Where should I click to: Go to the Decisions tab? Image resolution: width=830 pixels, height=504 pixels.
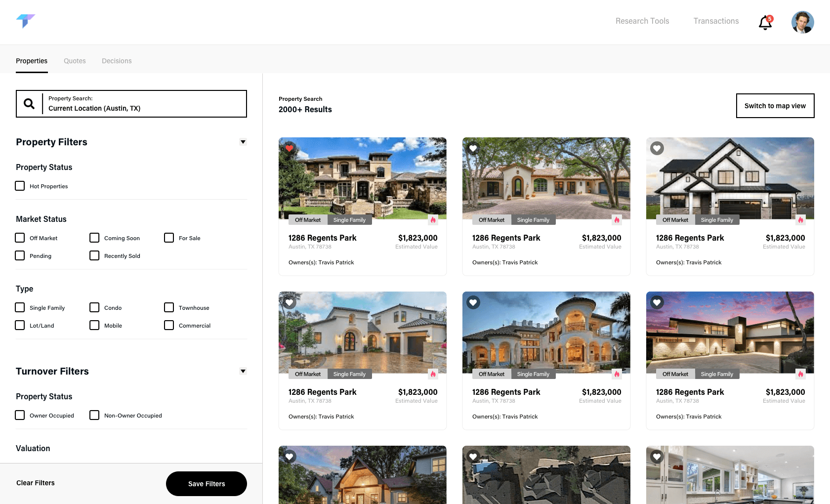[x=117, y=61]
